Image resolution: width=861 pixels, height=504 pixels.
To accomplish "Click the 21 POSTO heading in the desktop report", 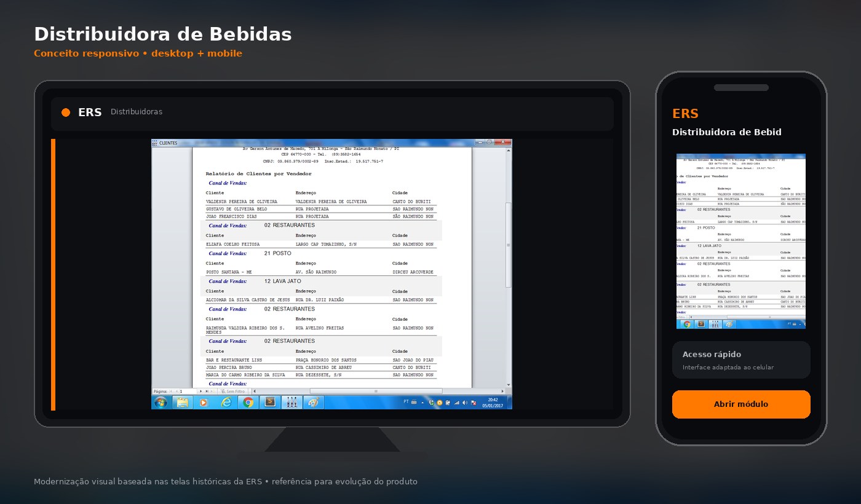I will pos(278,253).
